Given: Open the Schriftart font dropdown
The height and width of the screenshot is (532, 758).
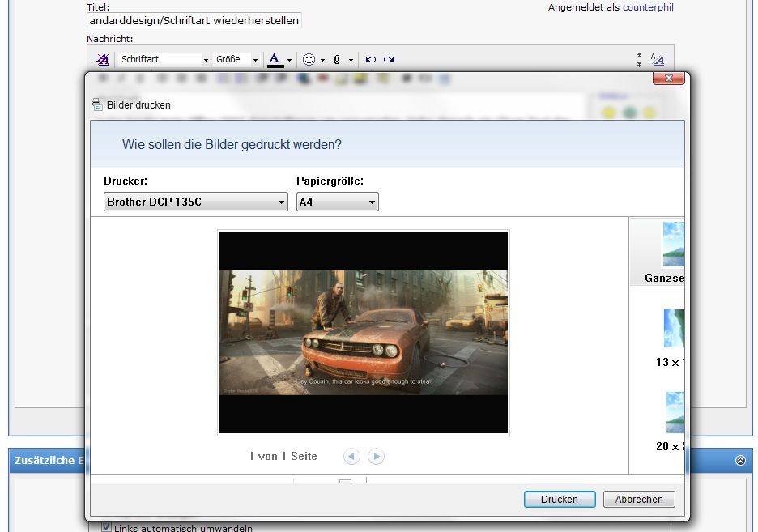Looking at the screenshot, I should pyautogui.click(x=164, y=59).
